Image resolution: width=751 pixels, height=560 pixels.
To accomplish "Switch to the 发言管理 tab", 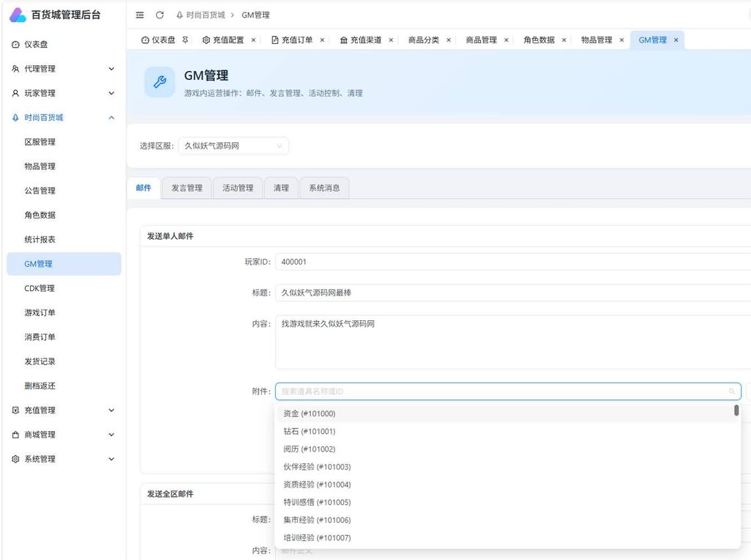I will (187, 188).
